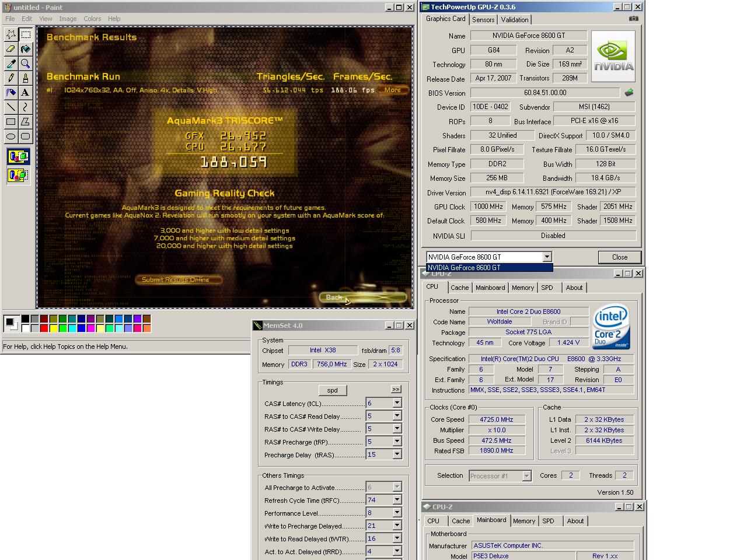
Task: Open the Performance Level dropdown in MemSet
Action: (397, 513)
